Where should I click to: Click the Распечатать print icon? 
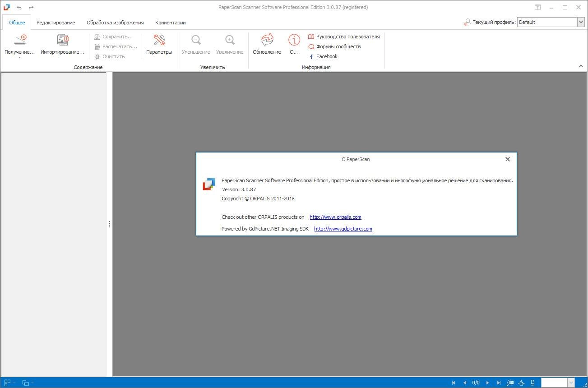pyautogui.click(x=97, y=46)
